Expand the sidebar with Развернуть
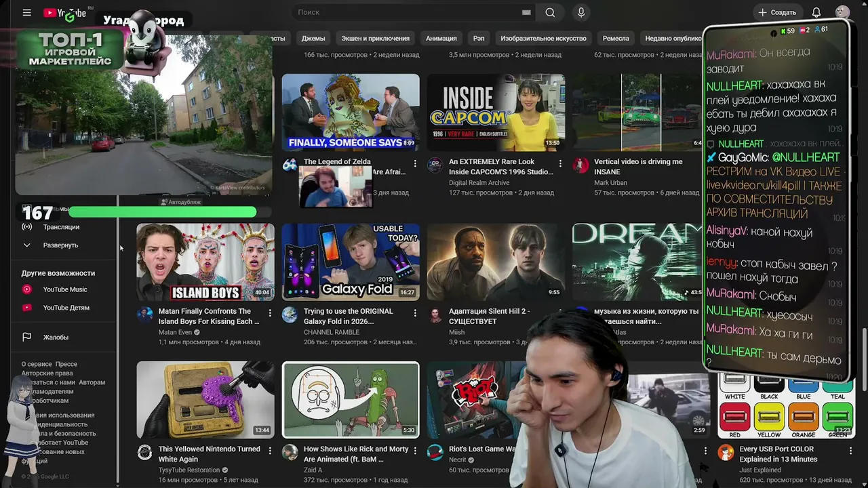The height and width of the screenshot is (488, 868). tap(60, 245)
